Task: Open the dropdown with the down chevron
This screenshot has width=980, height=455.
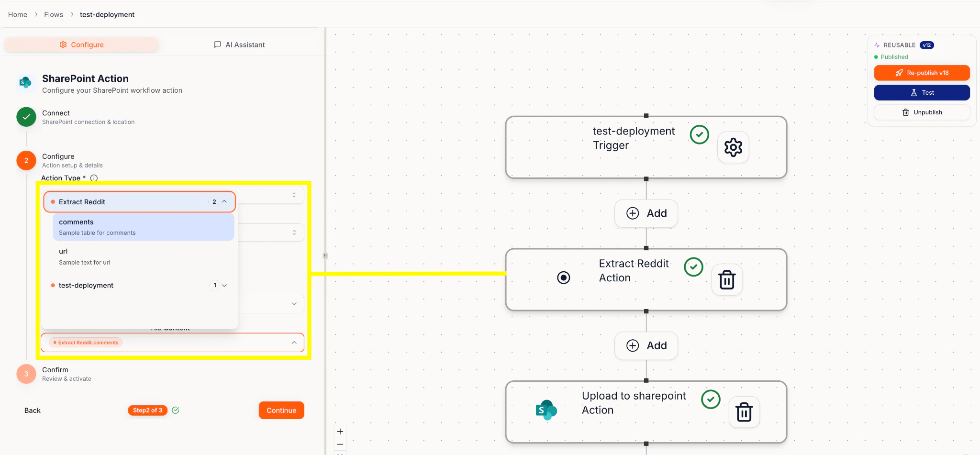Action: pos(294,304)
